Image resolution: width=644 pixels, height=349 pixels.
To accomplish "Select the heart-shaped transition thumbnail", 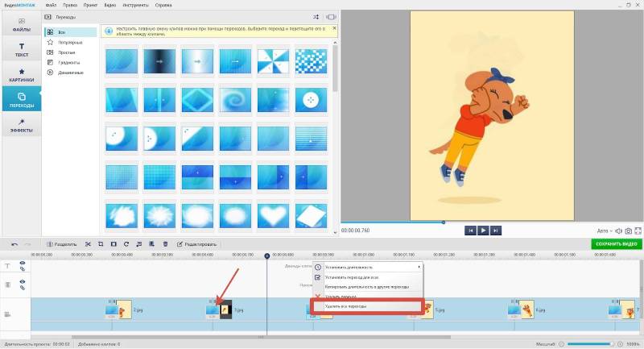I will click(273, 215).
